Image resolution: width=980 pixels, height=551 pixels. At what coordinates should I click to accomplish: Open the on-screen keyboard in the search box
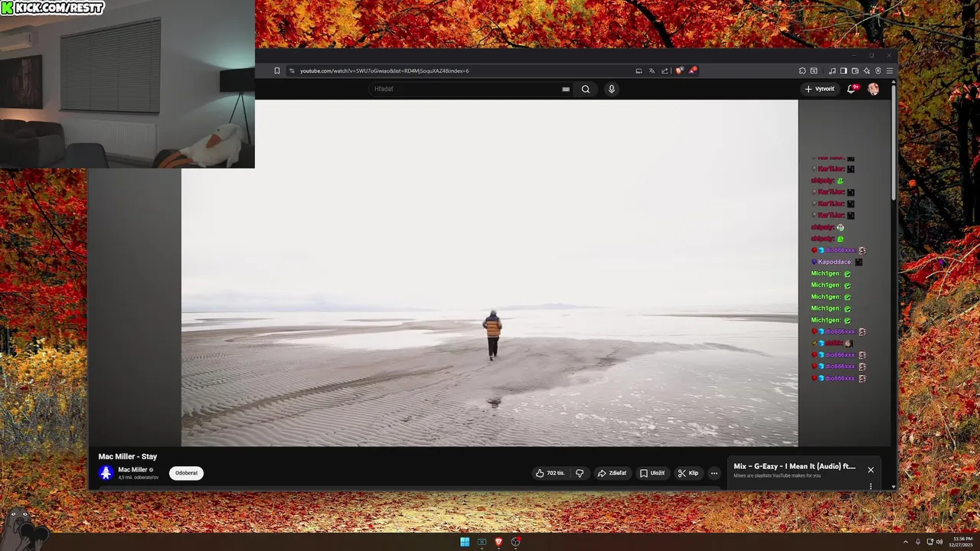(x=566, y=89)
